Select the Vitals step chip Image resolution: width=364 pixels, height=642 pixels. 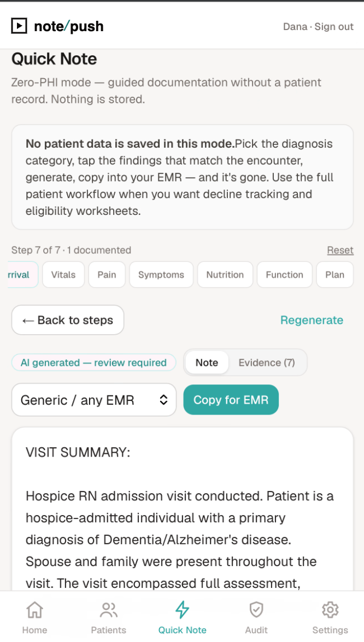[63, 275]
